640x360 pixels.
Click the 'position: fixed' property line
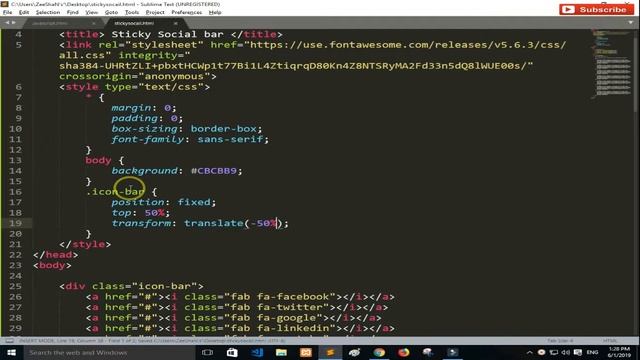[164, 202]
